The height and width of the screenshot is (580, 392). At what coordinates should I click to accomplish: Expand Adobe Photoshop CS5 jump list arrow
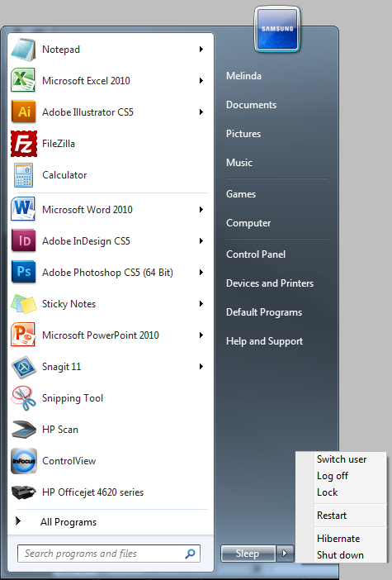(x=201, y=273)
